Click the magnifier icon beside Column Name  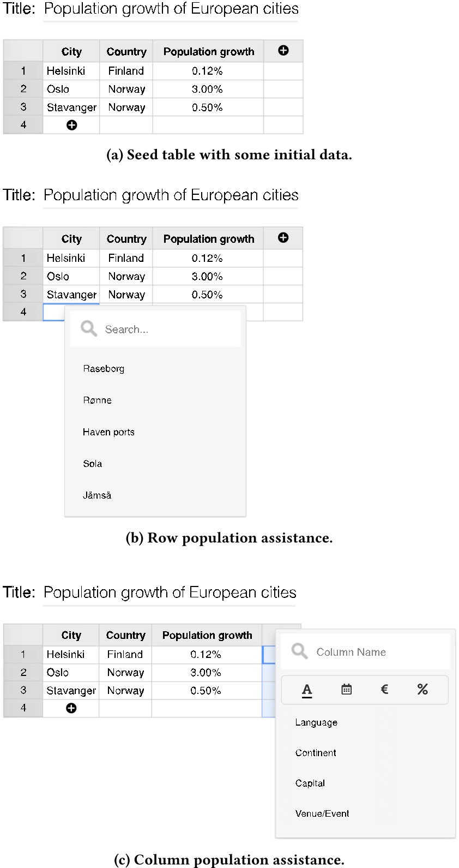click(299, 651)
